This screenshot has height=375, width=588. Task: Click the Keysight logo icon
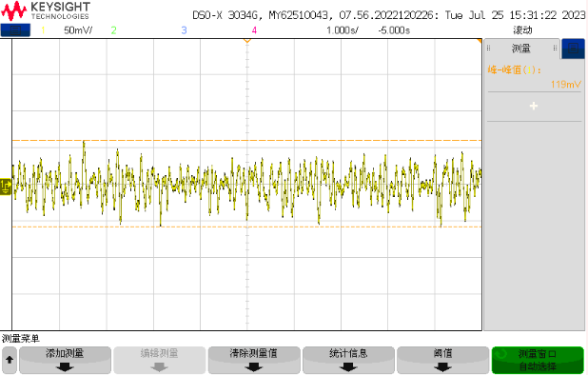(x=14, y=10)
